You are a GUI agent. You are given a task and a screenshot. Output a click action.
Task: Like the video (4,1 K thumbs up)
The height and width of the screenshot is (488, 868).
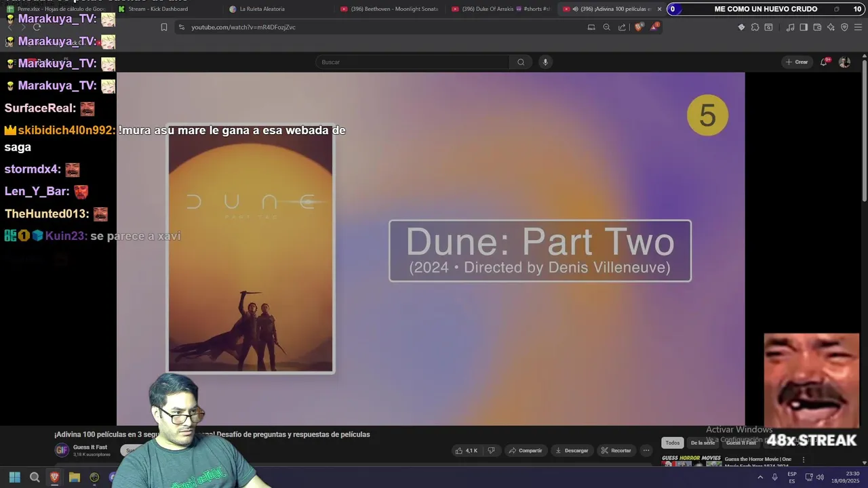(467, 451)
